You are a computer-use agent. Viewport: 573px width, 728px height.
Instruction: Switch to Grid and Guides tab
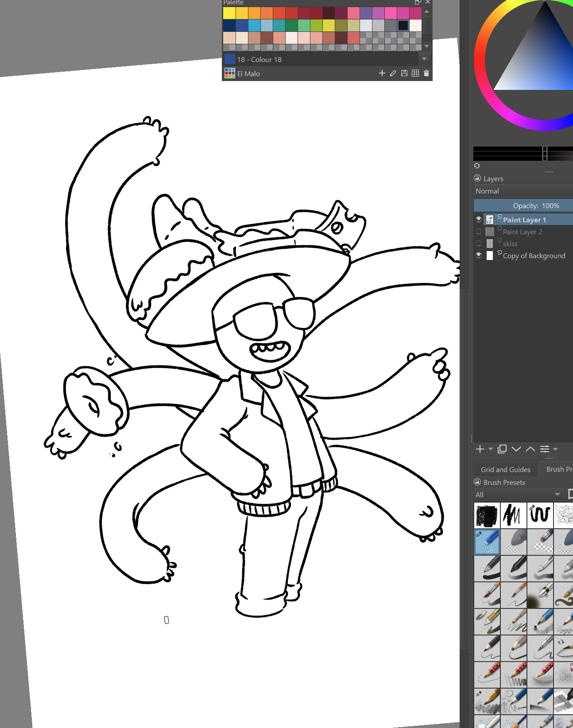(x=505, y=469)
